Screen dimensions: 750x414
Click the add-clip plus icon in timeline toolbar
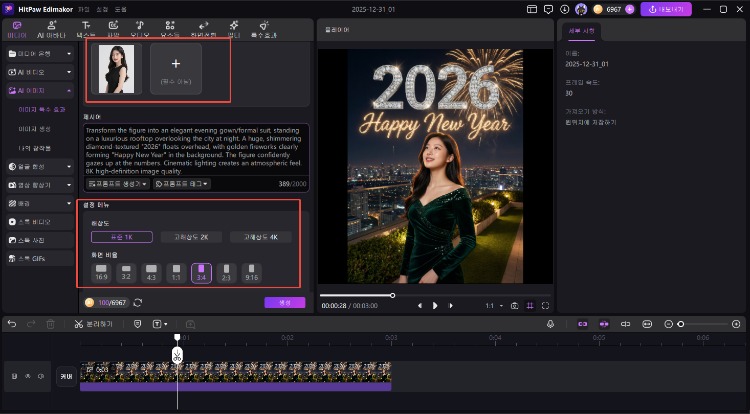click(190, 324)
